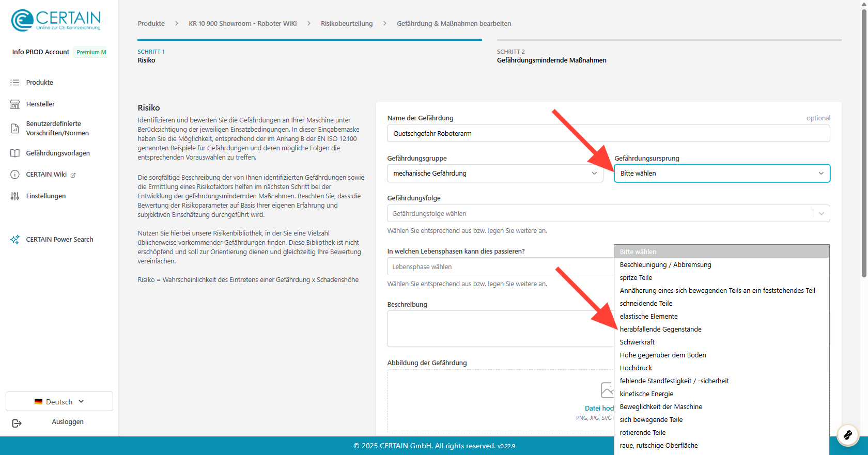Click the CERTAIN Wiki info icon
868x455 pixels.
15,175
